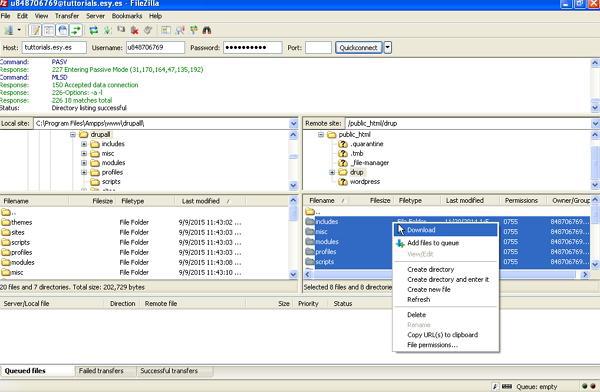
Task: Open file search binoculars icon
Action: (207, 30)
